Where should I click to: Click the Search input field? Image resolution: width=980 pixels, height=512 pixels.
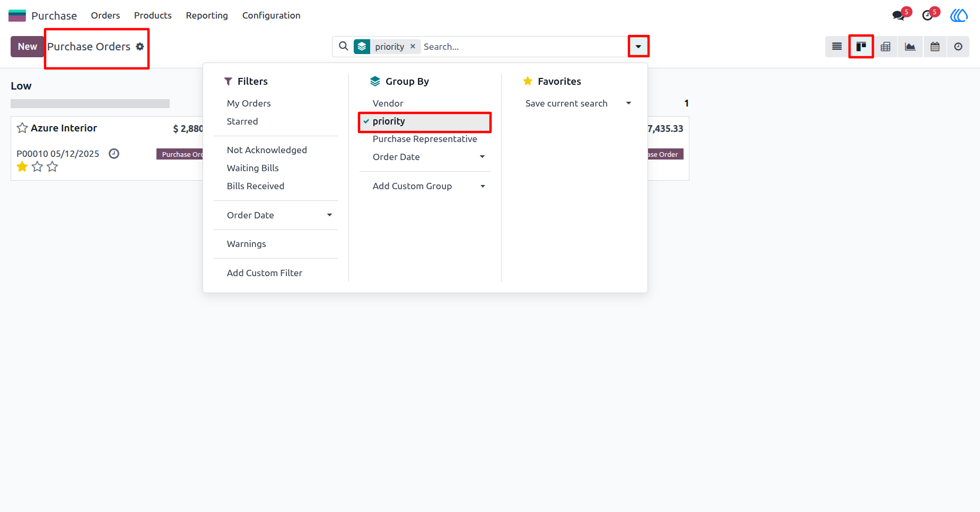(x=523, y=47)
